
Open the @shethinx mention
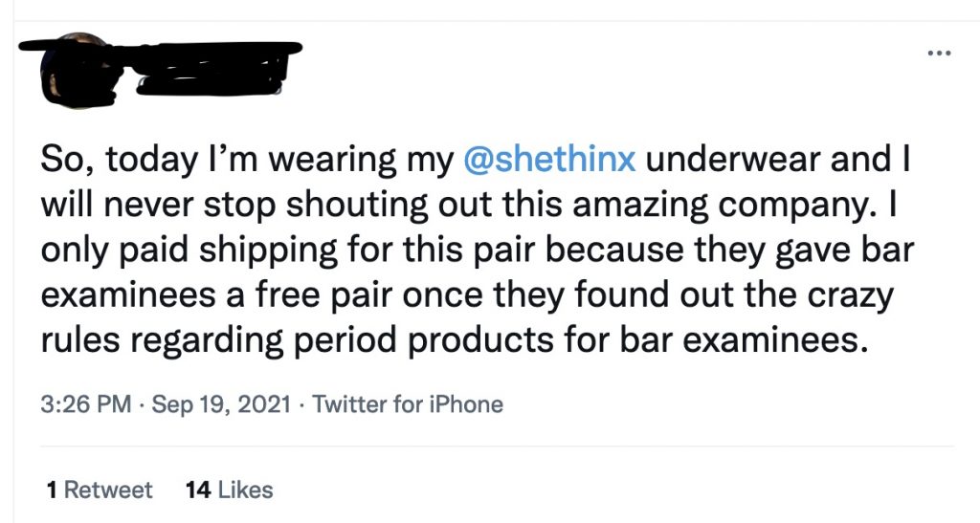pyautogui.click(x=549, y=159)
